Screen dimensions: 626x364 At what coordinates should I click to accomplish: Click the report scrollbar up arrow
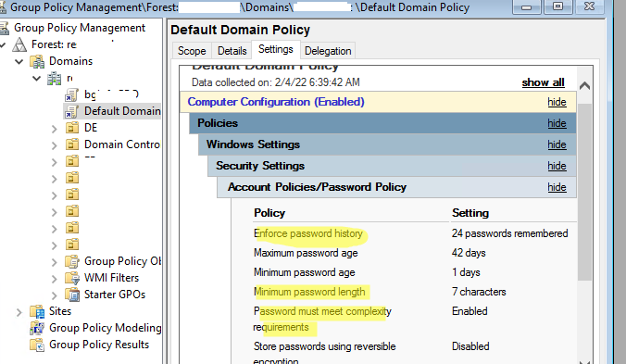(584, 85)
